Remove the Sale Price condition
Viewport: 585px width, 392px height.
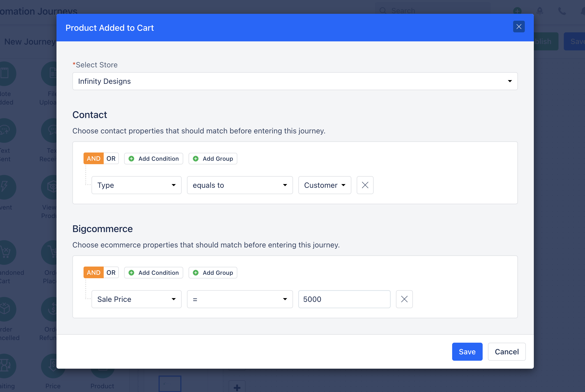(x=404, y=299)
